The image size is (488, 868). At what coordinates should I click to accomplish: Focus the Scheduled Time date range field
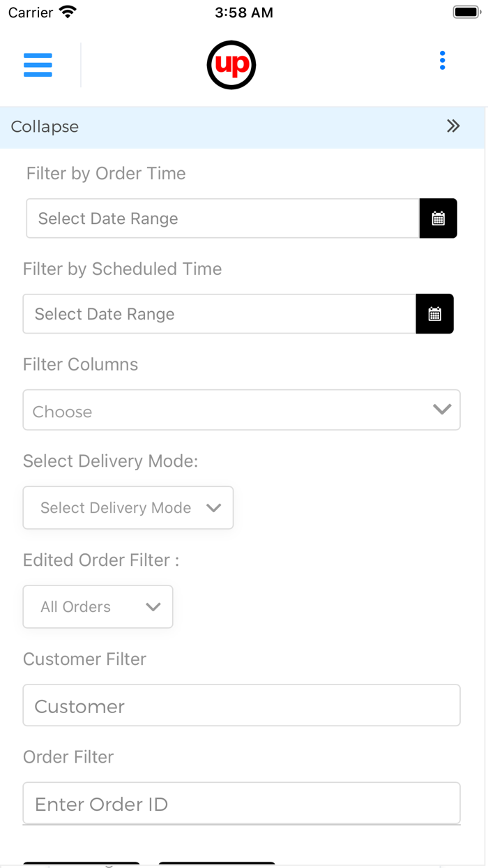coord(219,314)
